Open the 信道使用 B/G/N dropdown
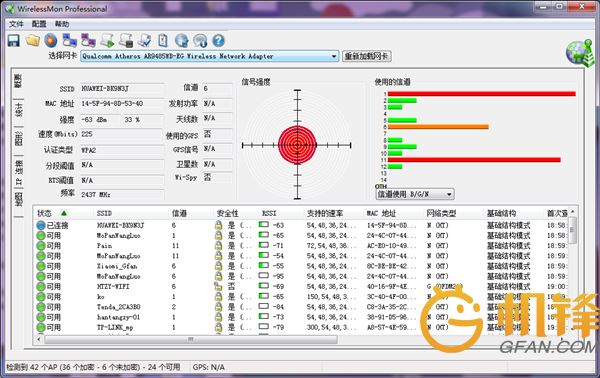This screenshot has width=600, height=378. tap(415, 194)
